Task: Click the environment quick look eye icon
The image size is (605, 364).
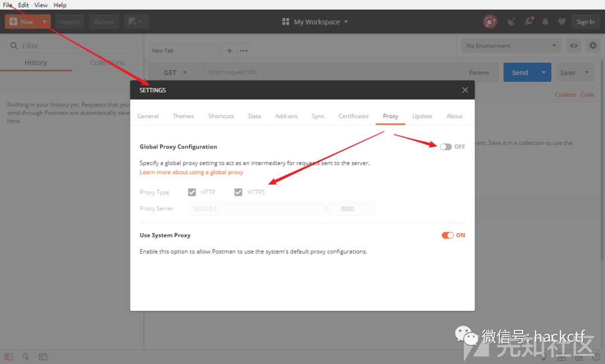Action: (574, 45)
